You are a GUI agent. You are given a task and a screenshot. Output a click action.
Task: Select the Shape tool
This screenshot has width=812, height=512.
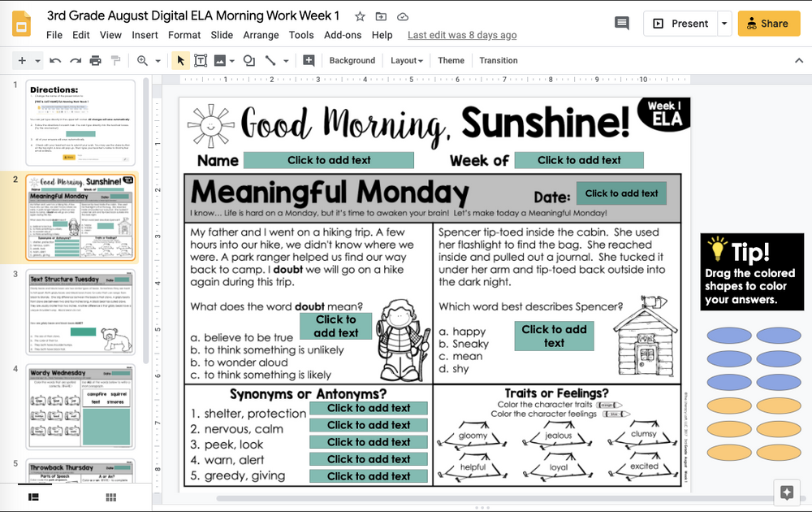click(249, 60)
